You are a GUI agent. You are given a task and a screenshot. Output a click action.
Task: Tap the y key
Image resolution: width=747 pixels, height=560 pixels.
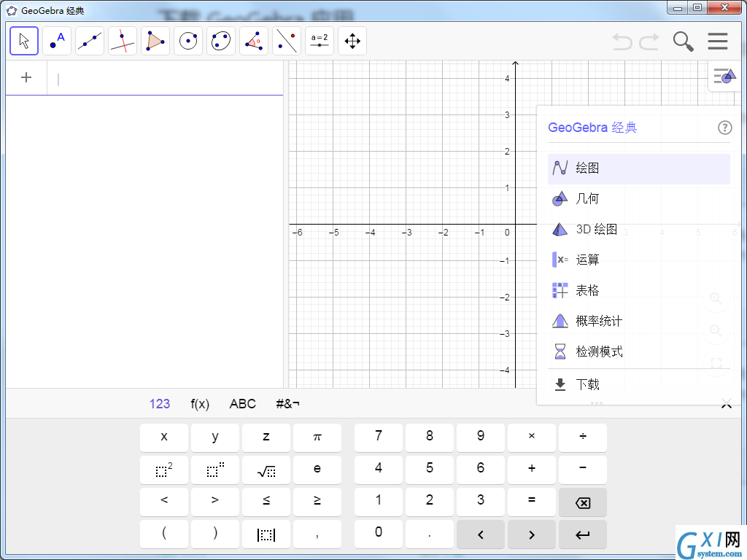pyautogui.click(x=215, y=437)
